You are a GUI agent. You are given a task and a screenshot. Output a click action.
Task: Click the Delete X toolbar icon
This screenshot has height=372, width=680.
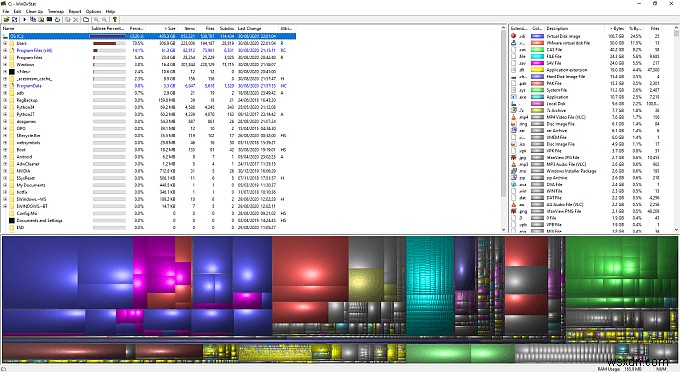[x=75, y=20]
